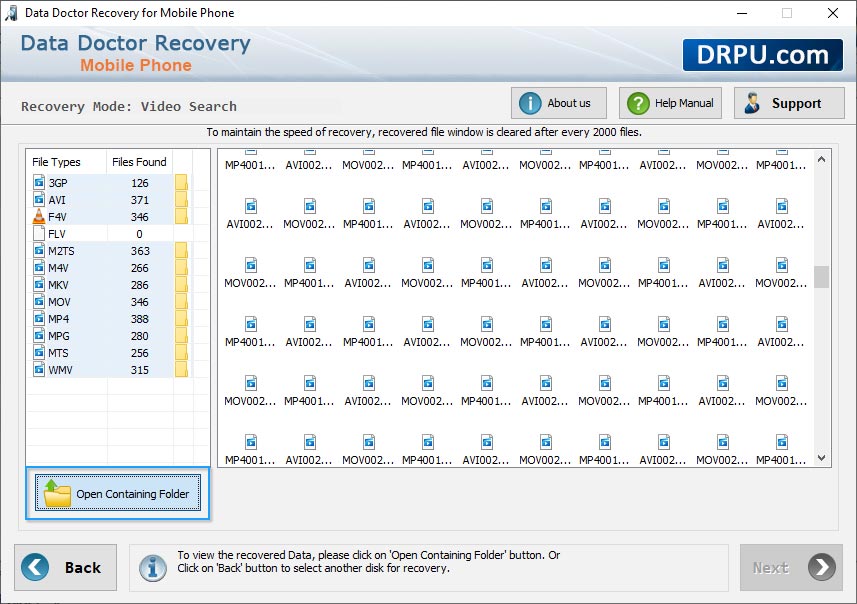Open the folder icon in the MKV row
Image resolution: width=857 pixels, height=604 pixels.
[181, 284]
